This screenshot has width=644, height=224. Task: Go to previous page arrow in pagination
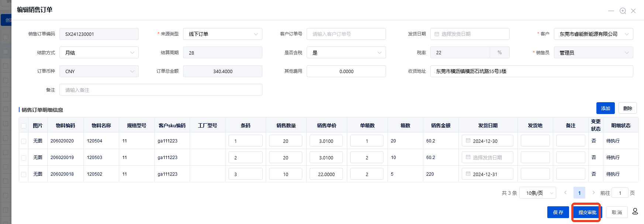click(565, 193)
